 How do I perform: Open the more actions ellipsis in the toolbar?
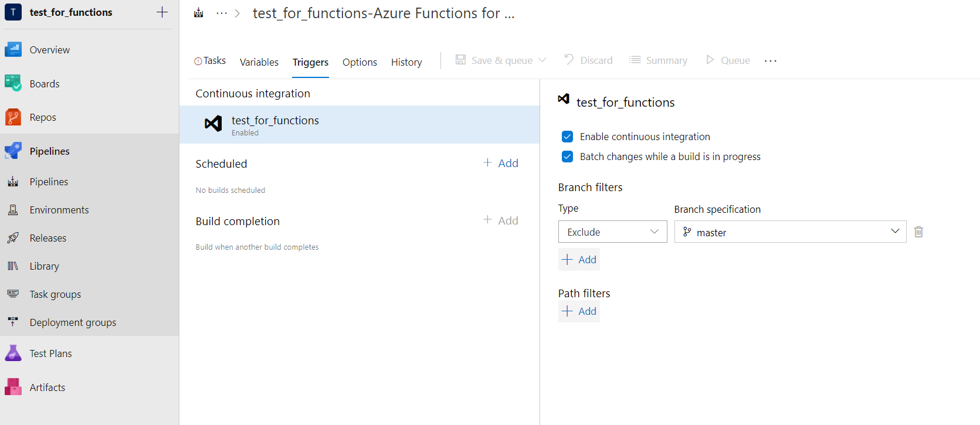click(771, 60)
